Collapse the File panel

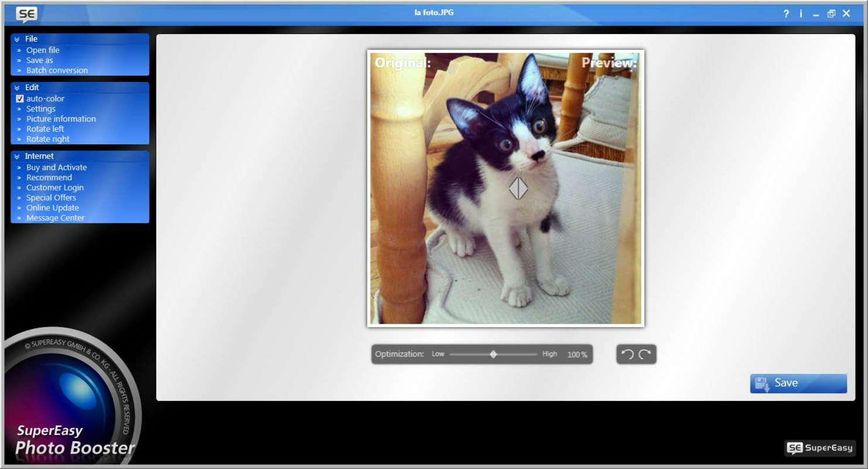[x=17, y=39]
